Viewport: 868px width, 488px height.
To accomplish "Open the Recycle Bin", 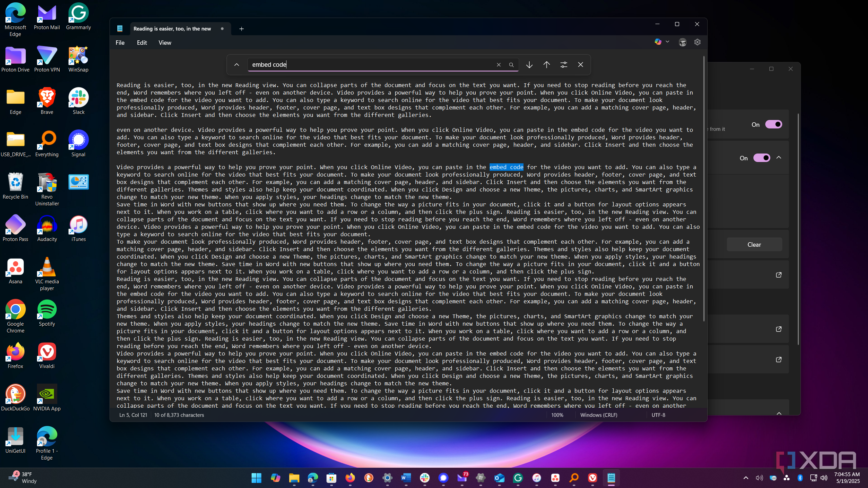I will (x=16, y=186).
